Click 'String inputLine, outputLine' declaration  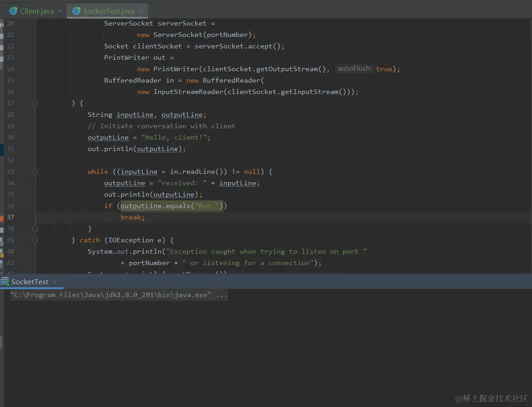pos(147,115)
